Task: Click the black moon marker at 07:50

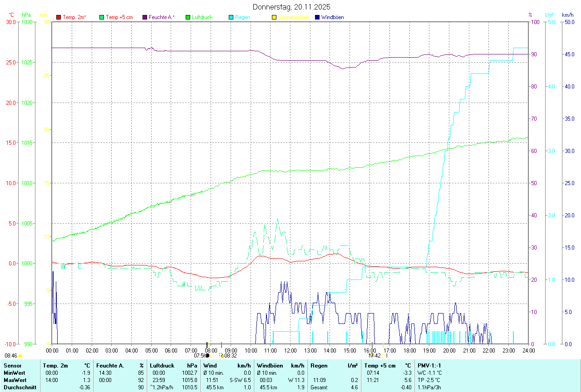Action: coord(208,356)
